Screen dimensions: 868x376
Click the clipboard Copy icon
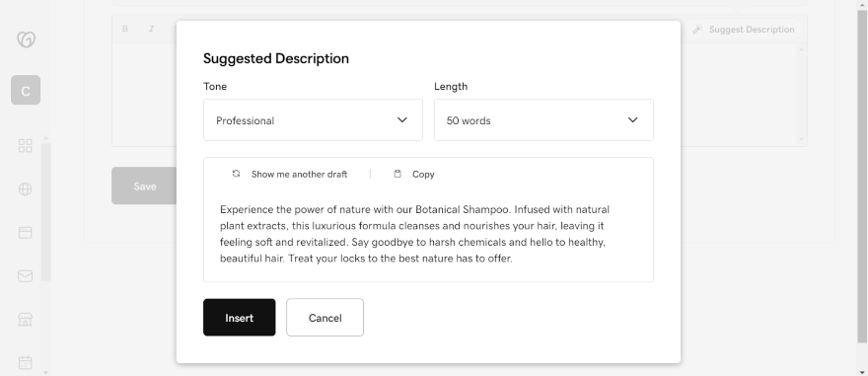(x=398, y=174)
